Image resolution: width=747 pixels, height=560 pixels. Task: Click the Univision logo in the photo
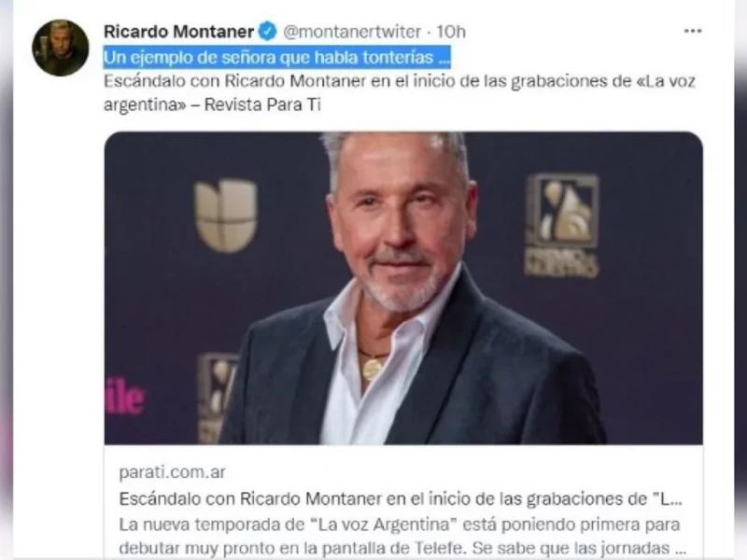(226, 216)
